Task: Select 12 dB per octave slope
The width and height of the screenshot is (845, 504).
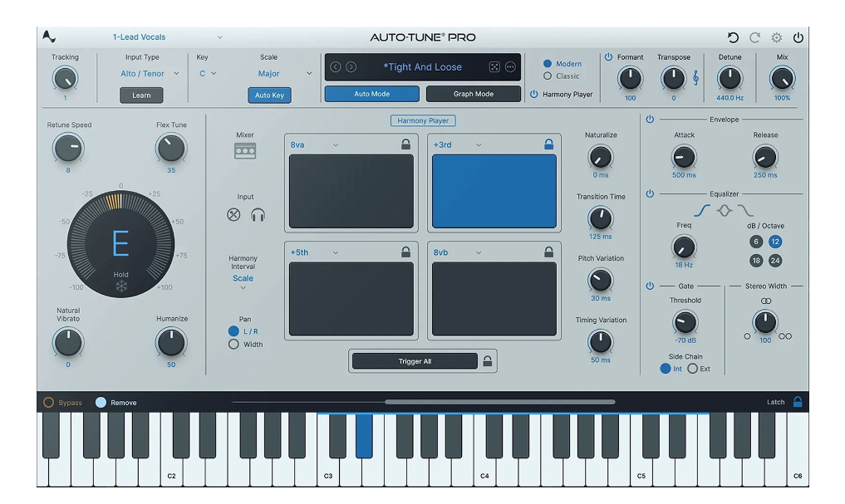Action: coord(775,242)
